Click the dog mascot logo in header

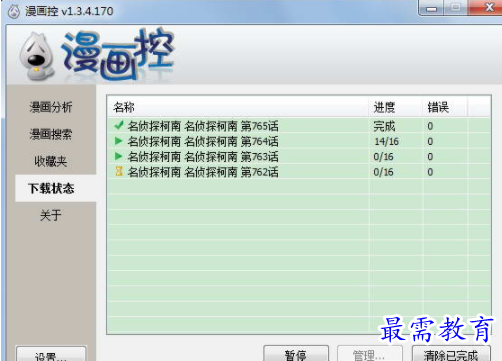click(x=36, y=56)
